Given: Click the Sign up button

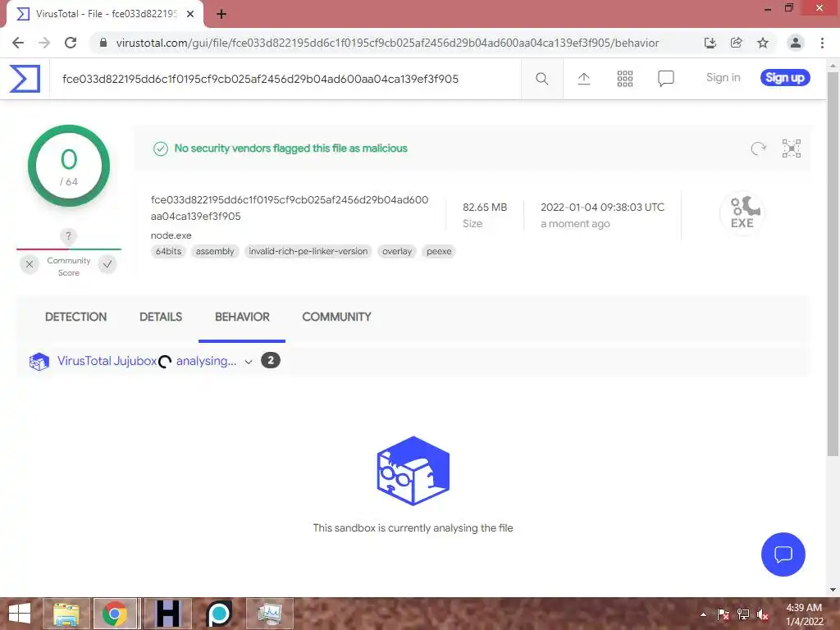Looking at the screenshot, I should [x=785, y=78].
